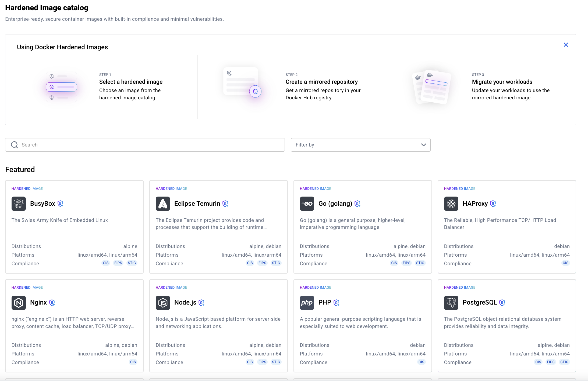Click the PHP logo icon
This screenshot has width=588, height=384.
click(x=307, y=303)
